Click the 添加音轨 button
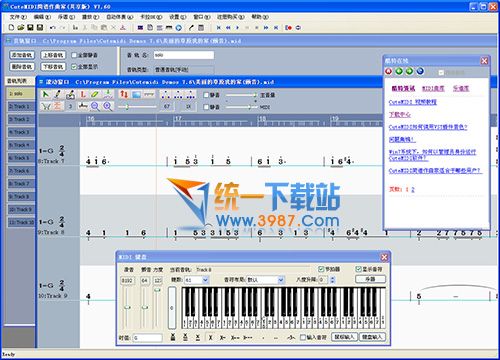This screenshot has width=500, height=360. coord(22,55)
